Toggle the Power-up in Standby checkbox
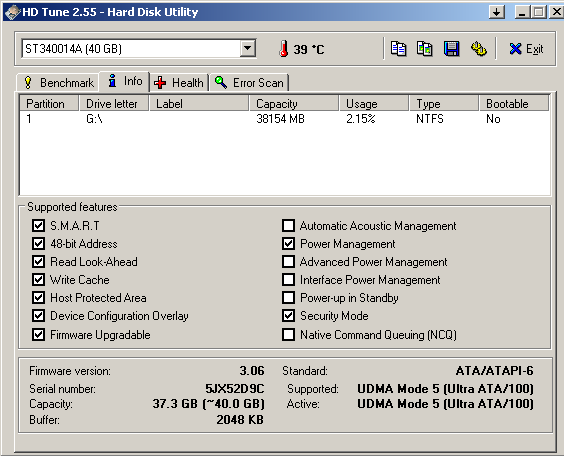 (288, 297)
